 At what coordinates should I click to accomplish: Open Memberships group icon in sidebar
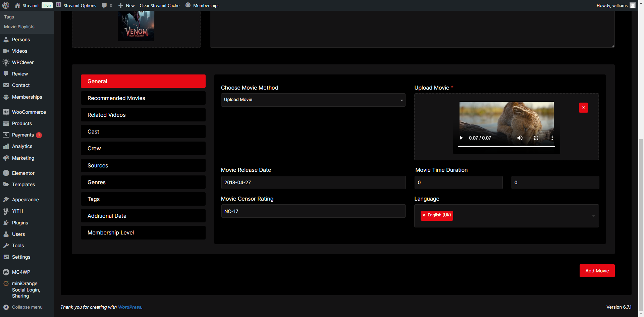[6, 97]
